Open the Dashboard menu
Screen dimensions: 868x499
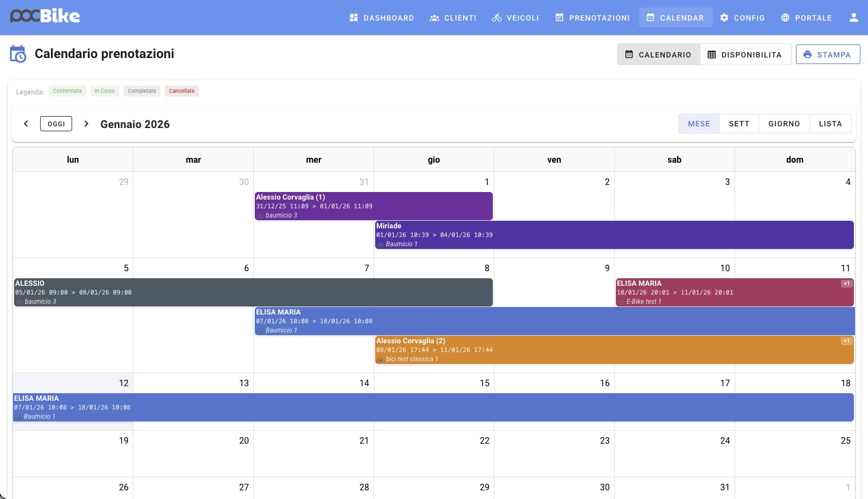[x=382, y=18]
